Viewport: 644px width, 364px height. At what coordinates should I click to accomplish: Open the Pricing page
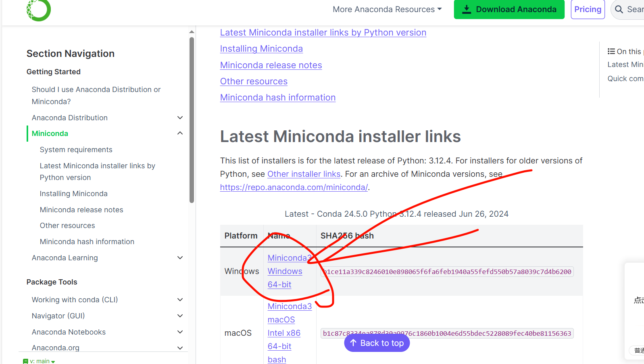click(588, 9)
